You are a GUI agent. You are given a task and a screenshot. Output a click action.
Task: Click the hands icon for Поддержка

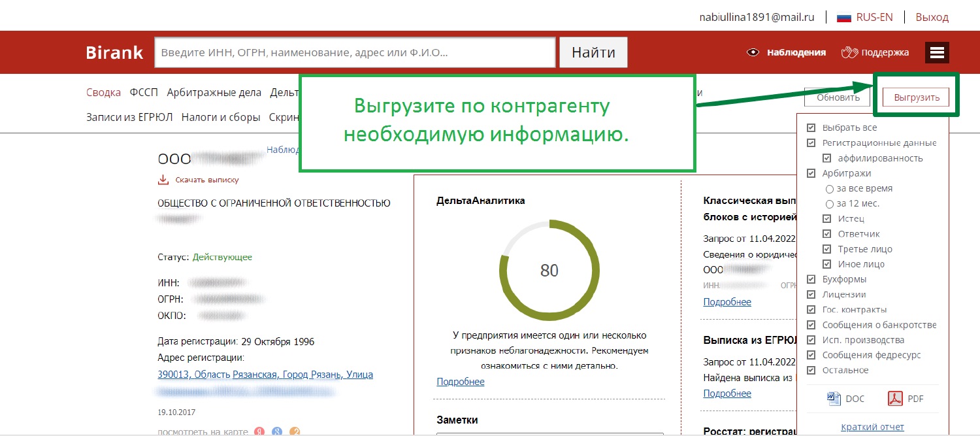pos(849,52)
